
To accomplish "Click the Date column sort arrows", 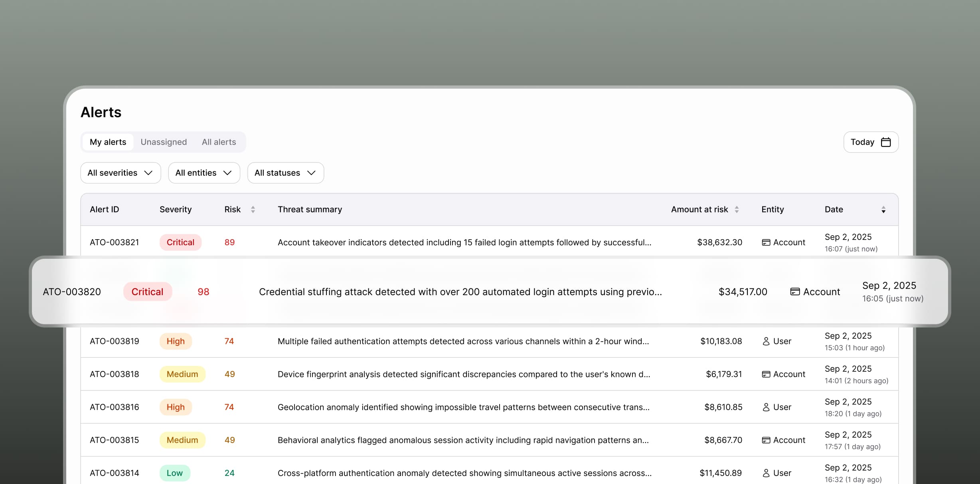I will click(883, 210).
